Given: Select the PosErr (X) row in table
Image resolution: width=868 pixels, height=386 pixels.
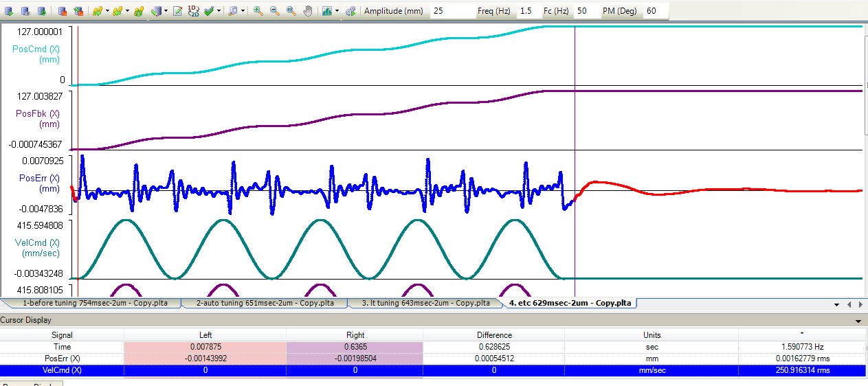Looking at the screenshot, I should [x=432, y=359].
